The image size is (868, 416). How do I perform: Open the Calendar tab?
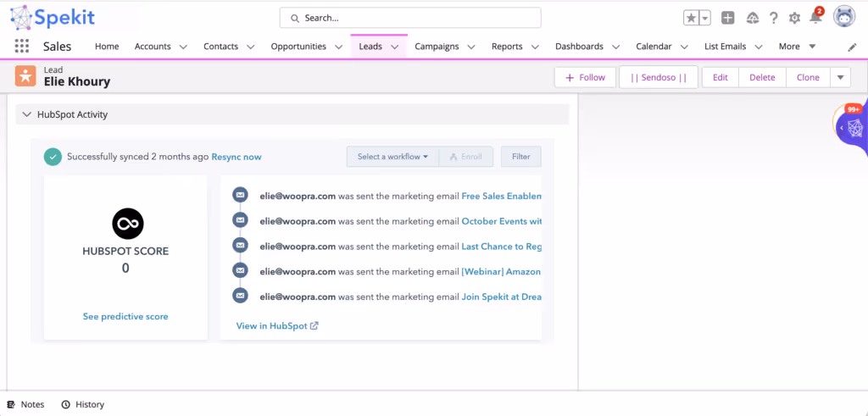(x=654, y=47)
